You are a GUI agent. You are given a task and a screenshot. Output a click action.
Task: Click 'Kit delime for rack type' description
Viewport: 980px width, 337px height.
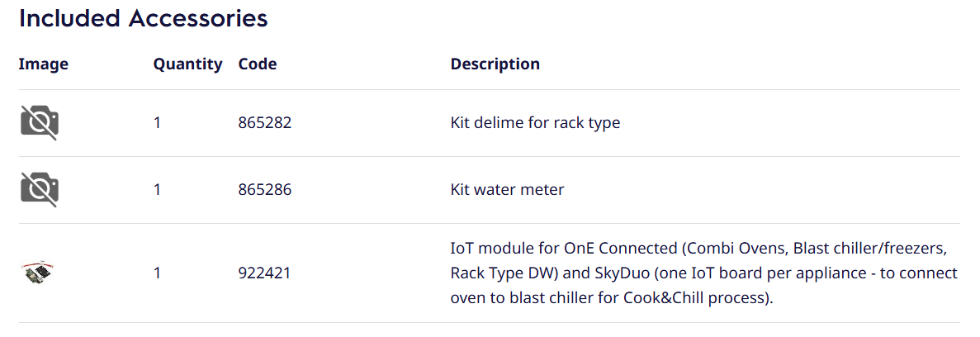(x=535, y=123)
